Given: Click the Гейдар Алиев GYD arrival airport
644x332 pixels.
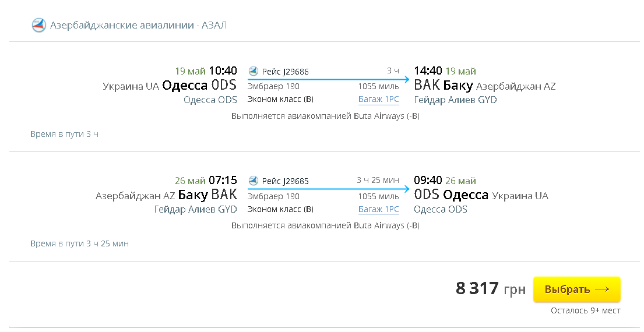Looking at the screenshot, I should [x=455, y=100].
